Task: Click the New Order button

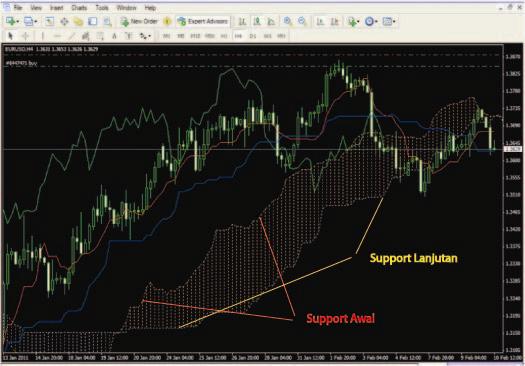Action: coord(139,21)
